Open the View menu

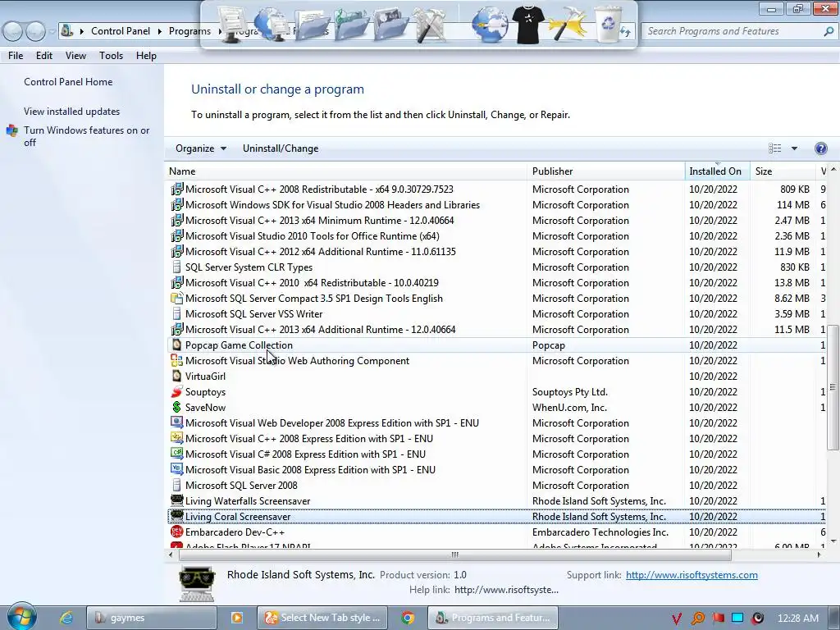click(x=75, y=56)
